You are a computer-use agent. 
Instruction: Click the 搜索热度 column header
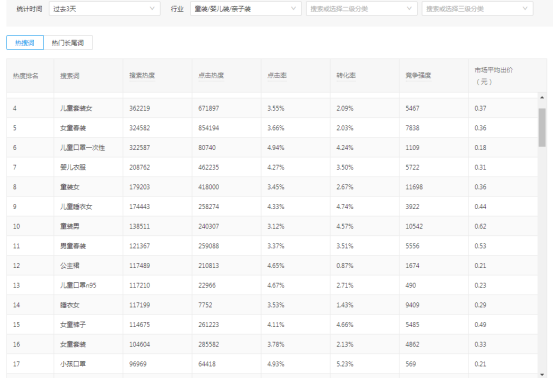tap(142, 75)
